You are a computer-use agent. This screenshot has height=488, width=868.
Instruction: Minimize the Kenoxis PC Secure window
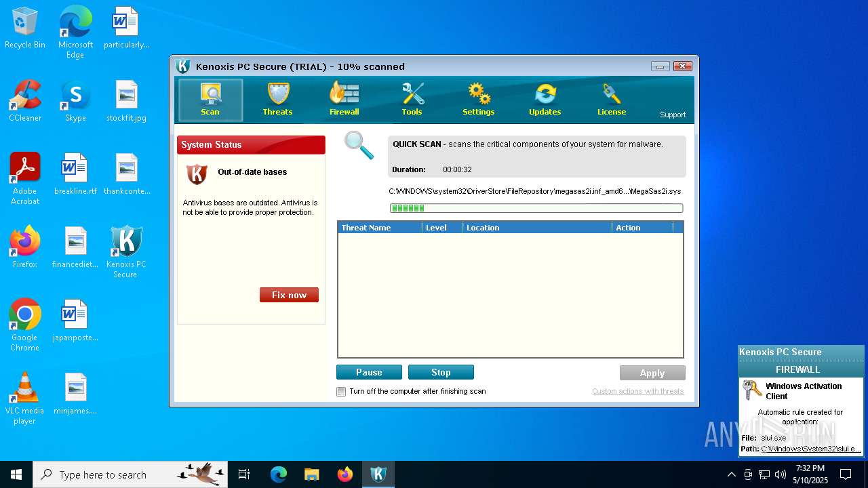[660, 66]
